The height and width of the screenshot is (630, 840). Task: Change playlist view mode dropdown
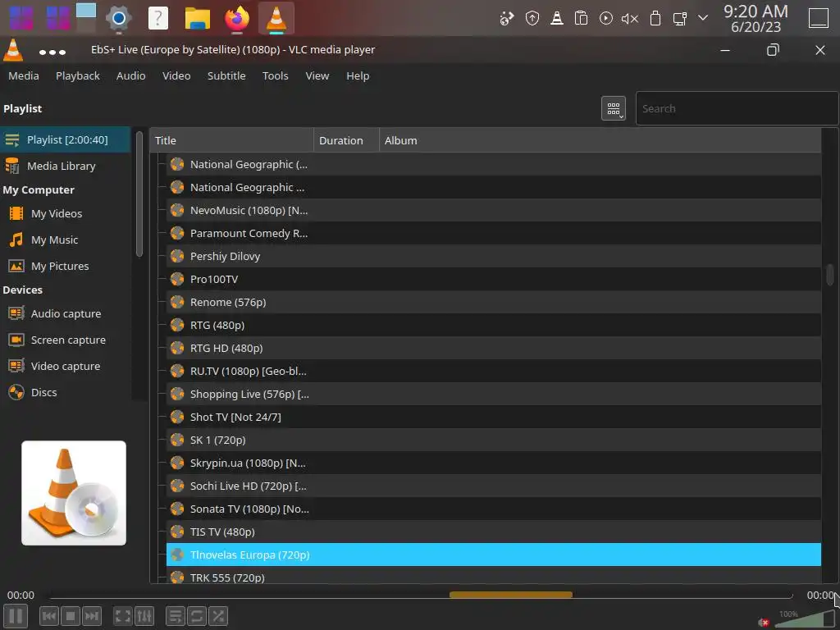614,109
